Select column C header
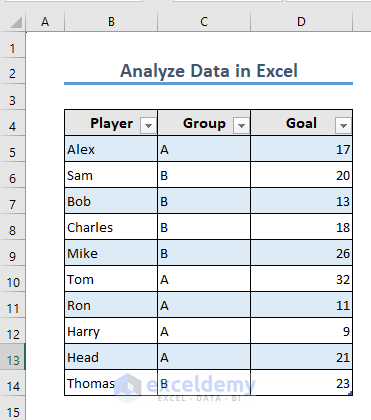 [204, 22]
